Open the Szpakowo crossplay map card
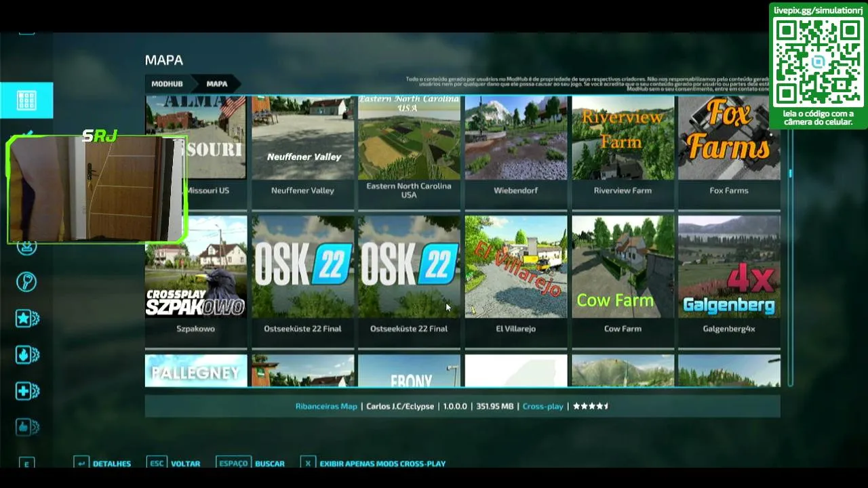 196,281
